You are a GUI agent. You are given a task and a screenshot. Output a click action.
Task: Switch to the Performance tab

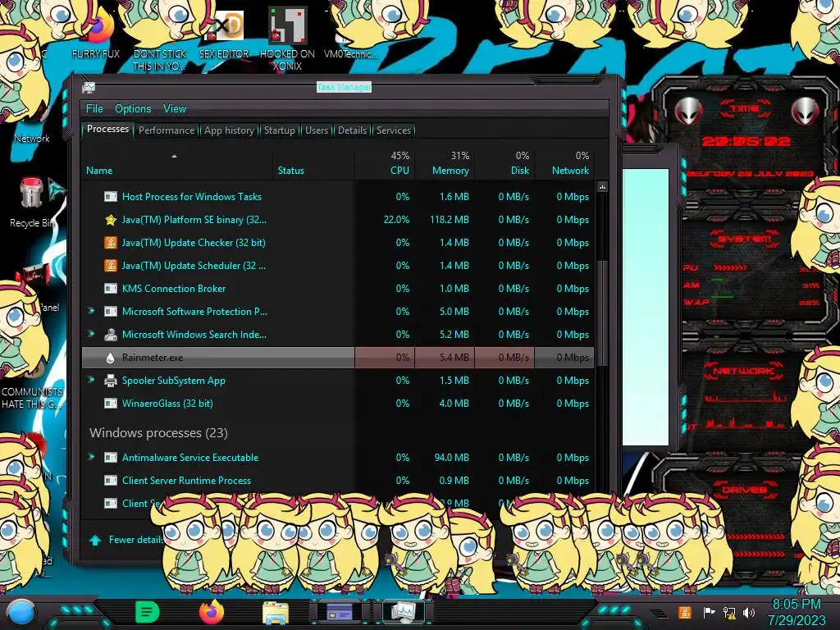point(167,130)
